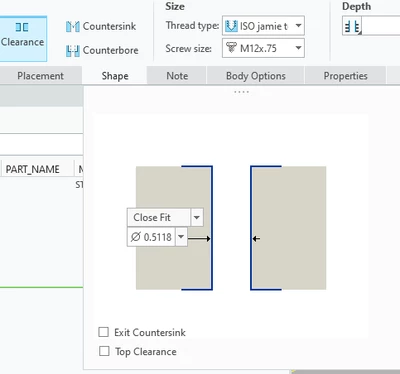The height and width of the screenshot is (374, 400).
Task: Open the Note tab
Action: pos(177,76)
